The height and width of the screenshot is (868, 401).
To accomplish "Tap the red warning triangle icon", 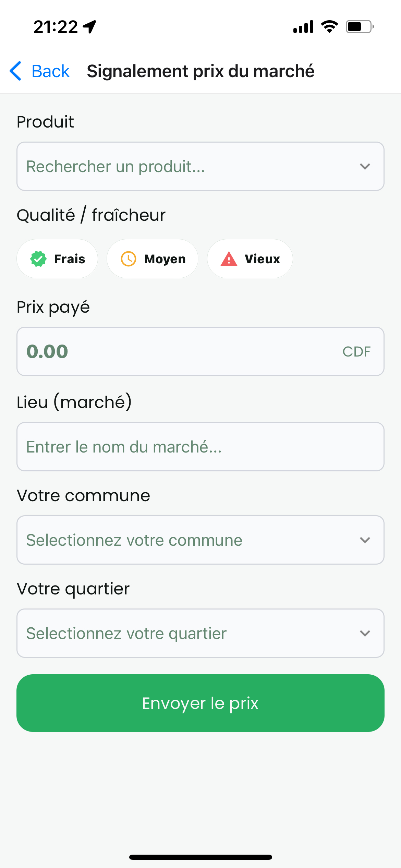I will click(229, 259).
